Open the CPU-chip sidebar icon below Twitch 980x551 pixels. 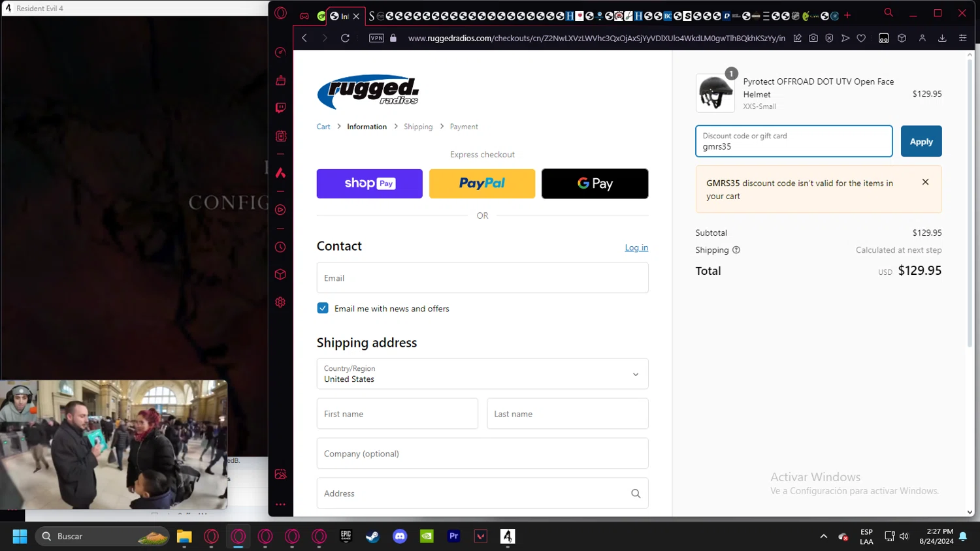281,136
